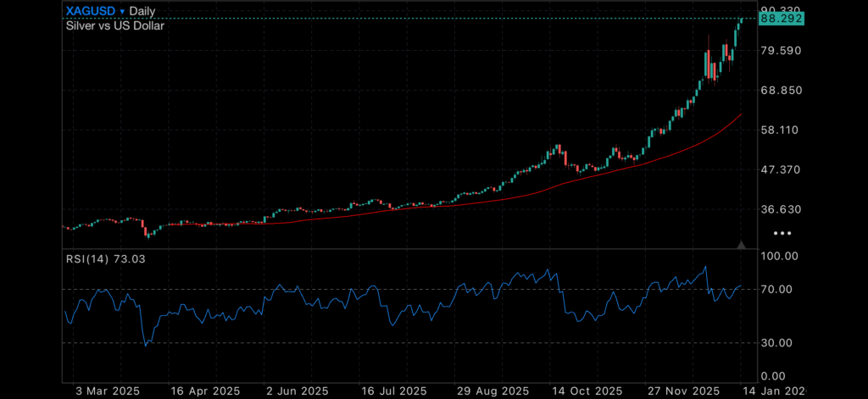The image size is (868, 399).
Task: Click the Silver vs US Dollar subtitle
Action: pyautogui.click(x=115, y=25)
